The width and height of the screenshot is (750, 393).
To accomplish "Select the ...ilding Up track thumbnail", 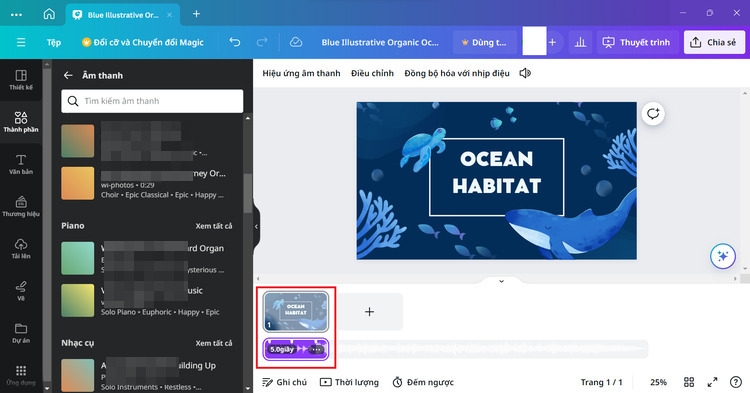I will pos(77,375).
